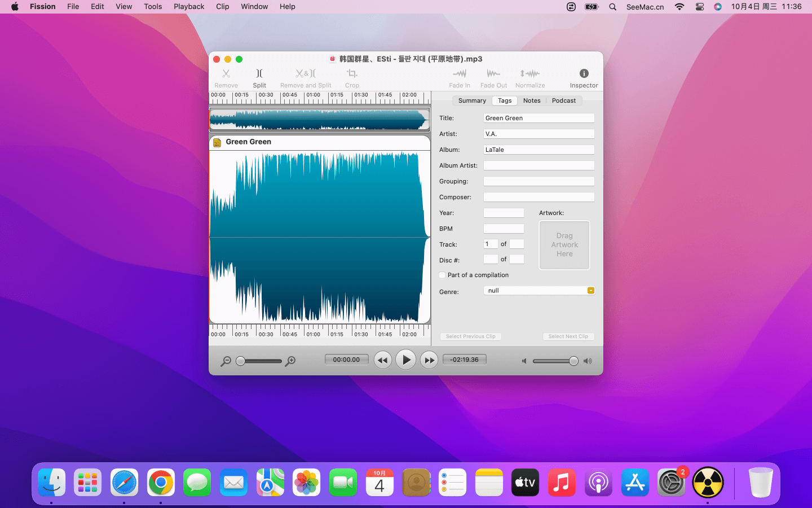Screen dimensions: 812x508
Task: Click the zoom out magnifier icon
Action: tap(226, 361)
